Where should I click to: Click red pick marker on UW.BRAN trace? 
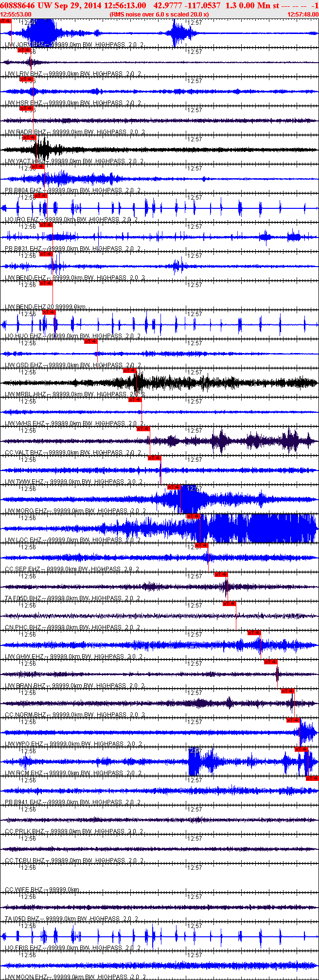271,662
